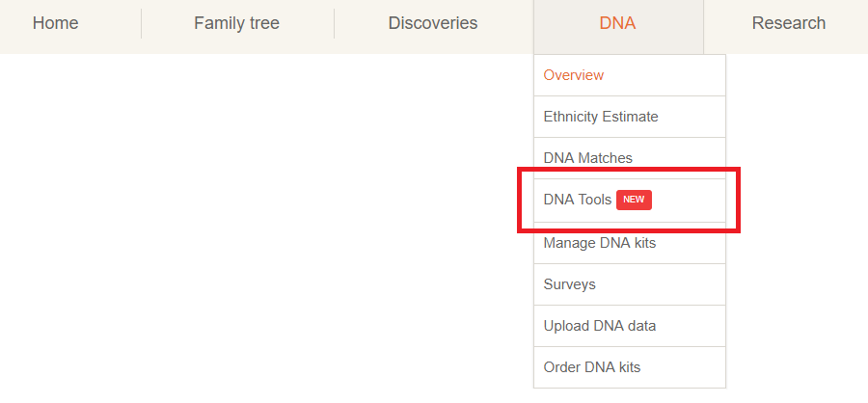The height and width of the screenshot is (403, 868).
Task: Open the Research navigation tab
Action: click(788, 23)
